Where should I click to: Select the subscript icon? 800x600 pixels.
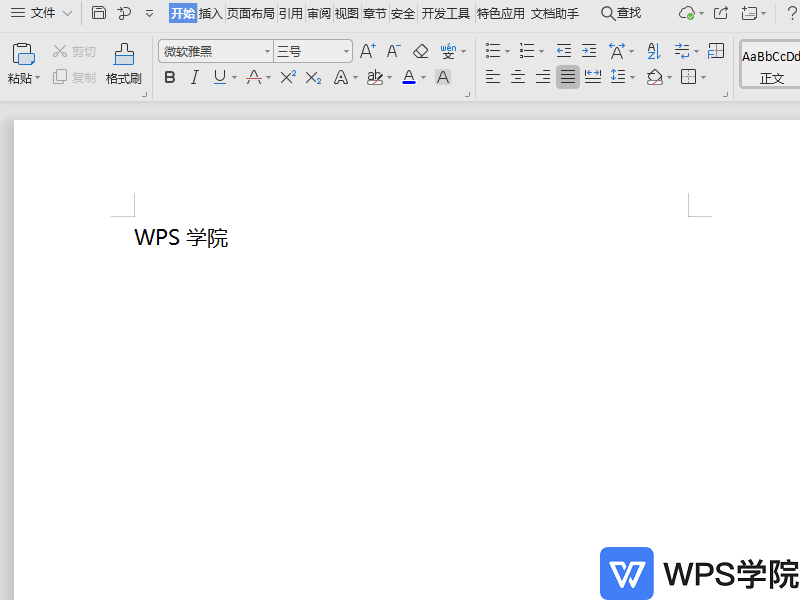tap(312, 77)
